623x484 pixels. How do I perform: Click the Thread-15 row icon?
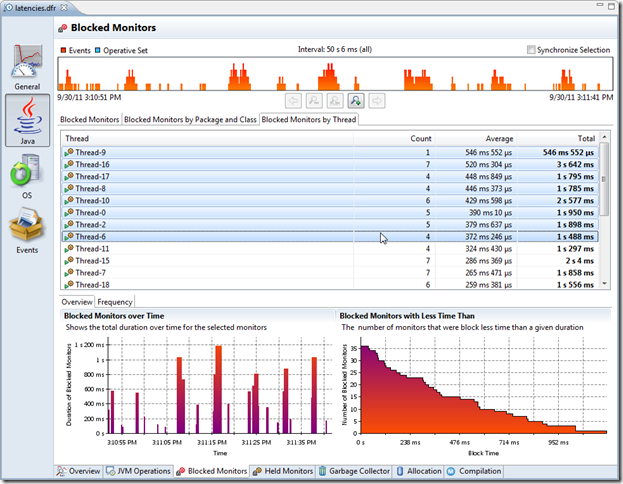tap(69, 261)
